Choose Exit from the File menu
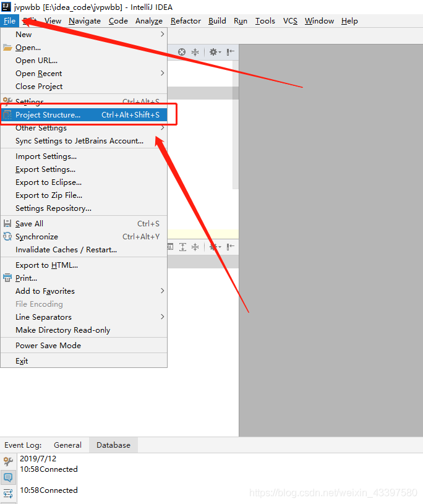This screenshot has height=504, width=423. click(84, 361)
